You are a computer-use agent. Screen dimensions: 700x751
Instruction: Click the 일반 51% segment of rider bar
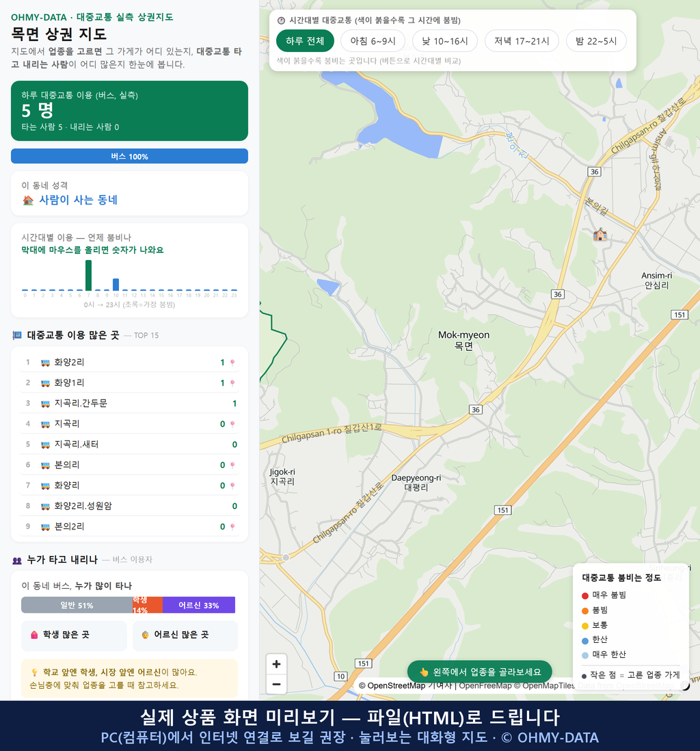[77, 605]
